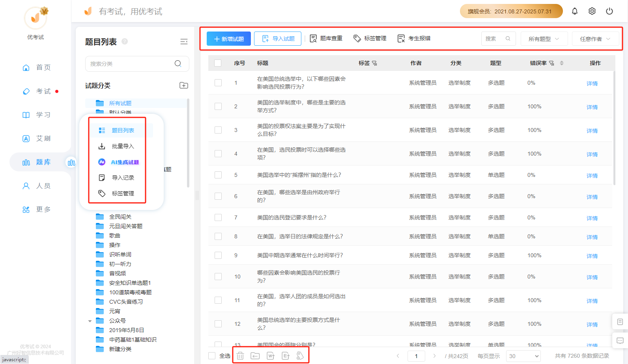Image resolution: width=628 pixels, height=364 pixels.
Task: Click the category tree scrollbar
Action: (x=188, y=143)
